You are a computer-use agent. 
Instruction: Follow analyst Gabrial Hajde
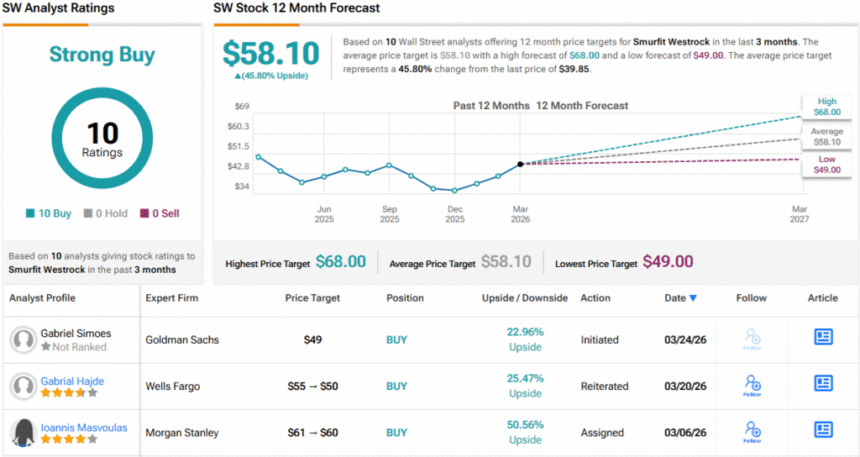(751, 385)
